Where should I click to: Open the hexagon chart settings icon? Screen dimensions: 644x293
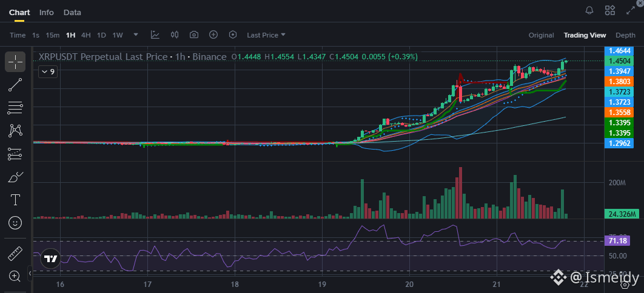233,35
